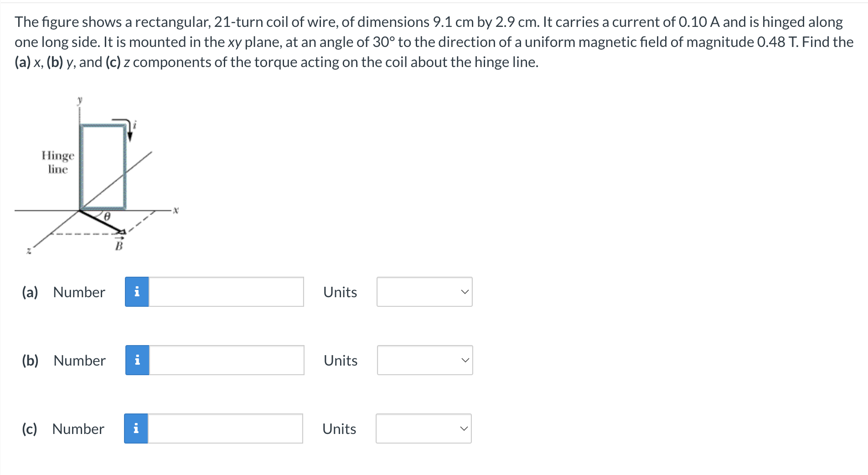Click the info icon for part (b)
868x475 pixels.
pyautogui.click(x=137, y=360)
